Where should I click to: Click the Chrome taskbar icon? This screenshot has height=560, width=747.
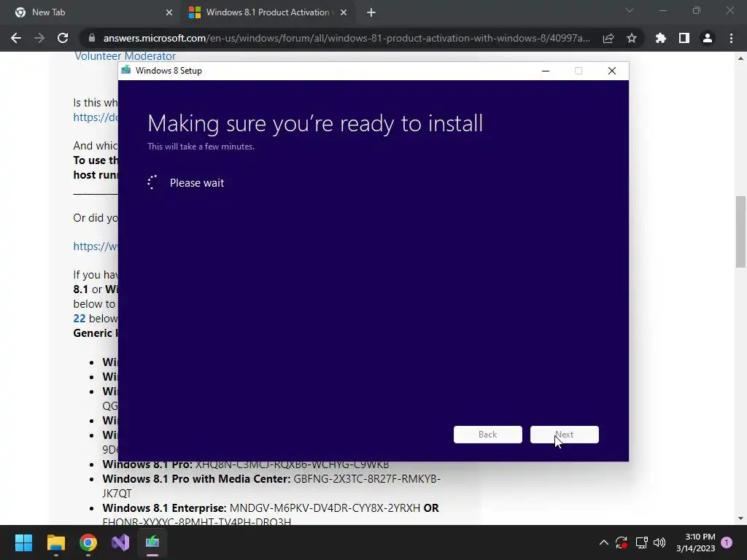(x=88, y=542)
